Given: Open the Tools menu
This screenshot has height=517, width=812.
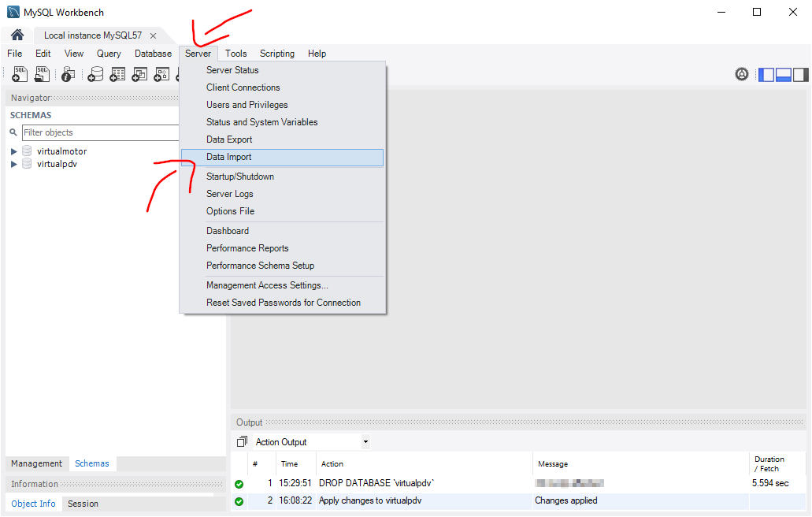Looking at the screenshot, I should pos(235,54).
